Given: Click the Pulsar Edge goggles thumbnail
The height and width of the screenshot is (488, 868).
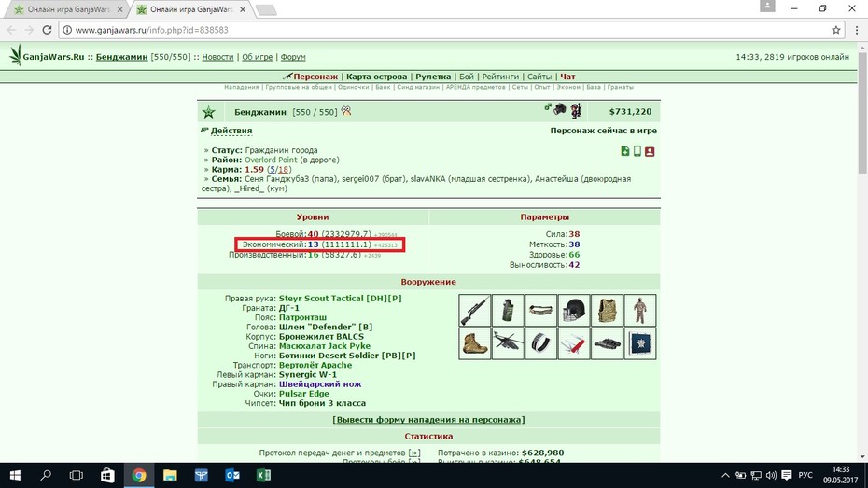Looking at the screenshot, I should tap(607, 343).
